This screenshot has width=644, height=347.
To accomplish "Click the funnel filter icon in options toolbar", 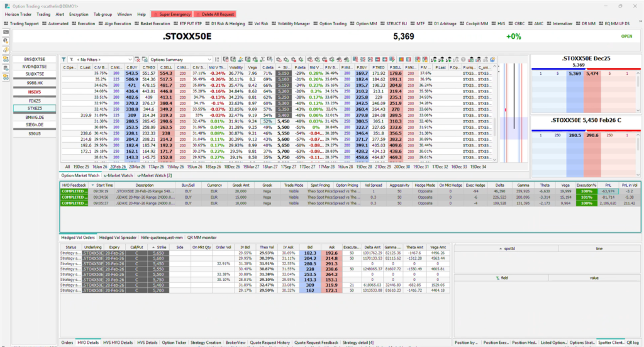I will [64, 60].
